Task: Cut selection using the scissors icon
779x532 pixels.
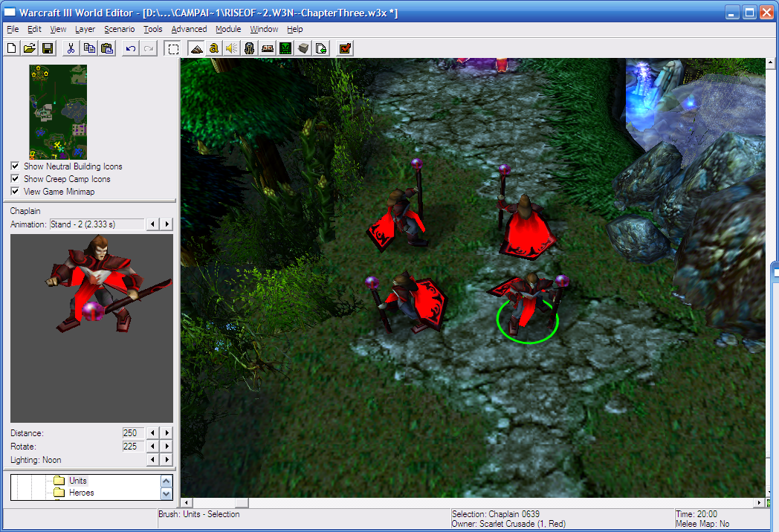Action: [71, 48]
